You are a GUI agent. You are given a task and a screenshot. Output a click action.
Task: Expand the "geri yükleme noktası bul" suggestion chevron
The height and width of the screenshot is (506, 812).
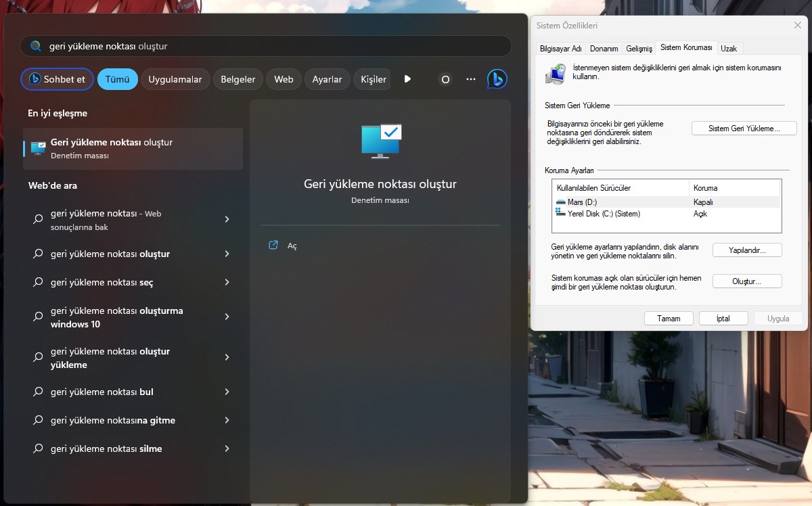point(227,392)
